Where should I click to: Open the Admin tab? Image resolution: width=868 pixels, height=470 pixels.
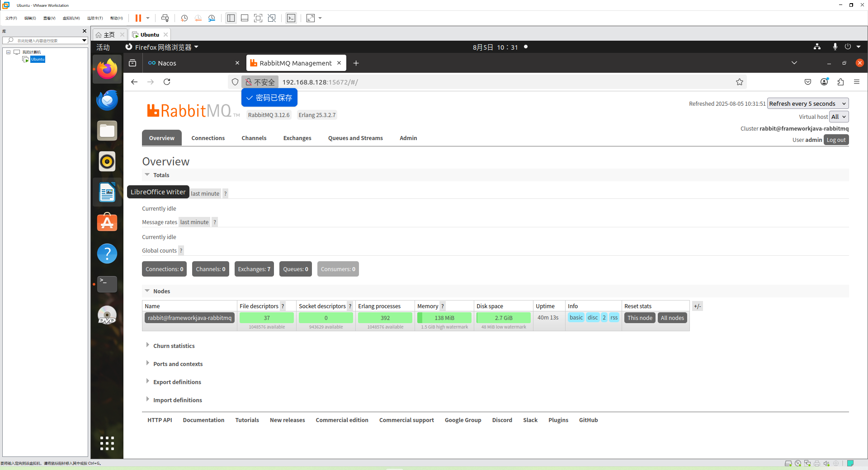[x=408, y=138]
